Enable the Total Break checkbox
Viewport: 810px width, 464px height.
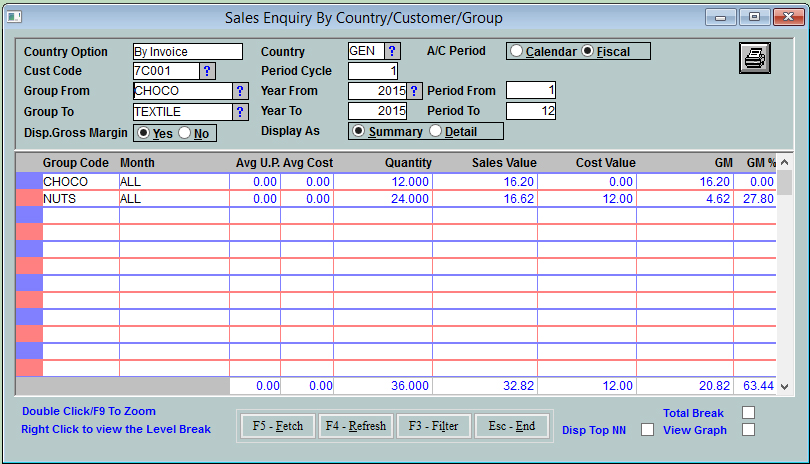pos(748,413)
